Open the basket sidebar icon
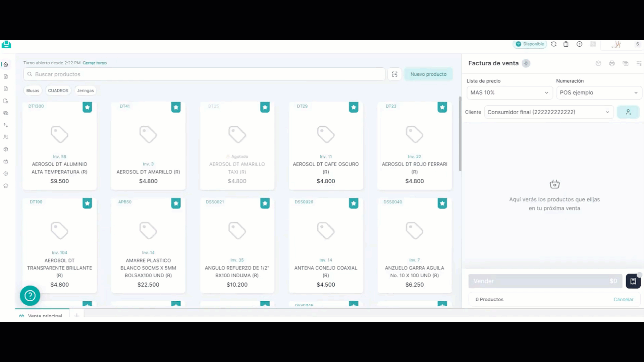 (6, 162)
